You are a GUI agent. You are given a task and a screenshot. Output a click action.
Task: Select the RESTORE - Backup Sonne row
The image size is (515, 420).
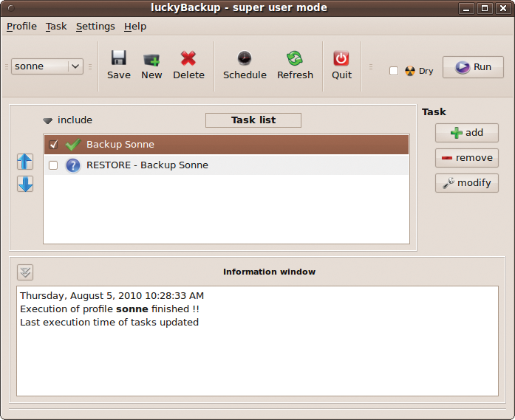click(226, 165)
